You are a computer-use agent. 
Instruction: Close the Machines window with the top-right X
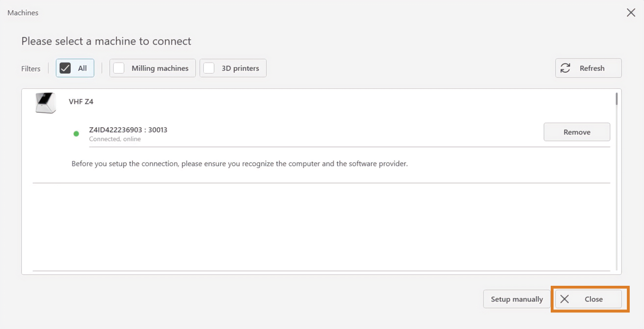631,13
